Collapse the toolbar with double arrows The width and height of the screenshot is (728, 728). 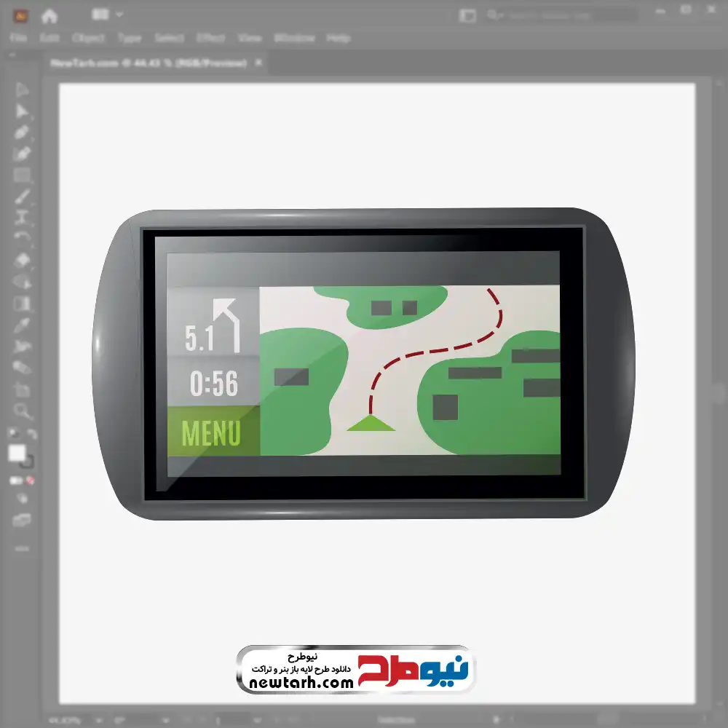(12, 55)
